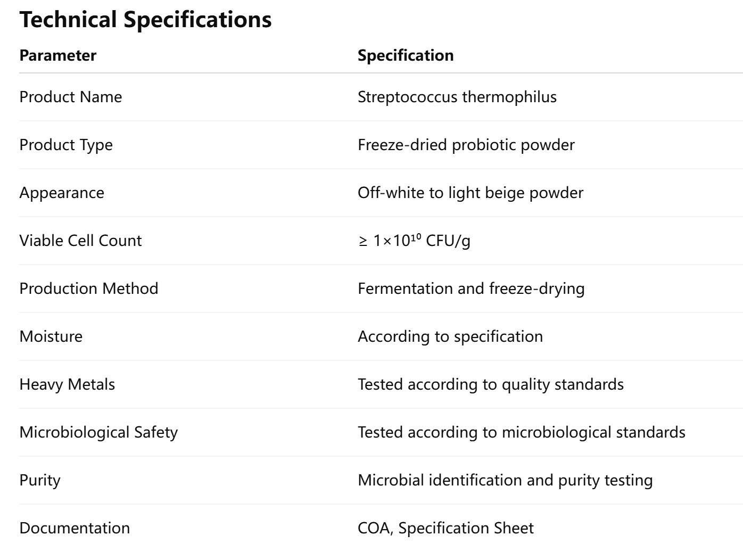
Task: Click Microbial identification and purity testing
Action: (x=505, y=480)
